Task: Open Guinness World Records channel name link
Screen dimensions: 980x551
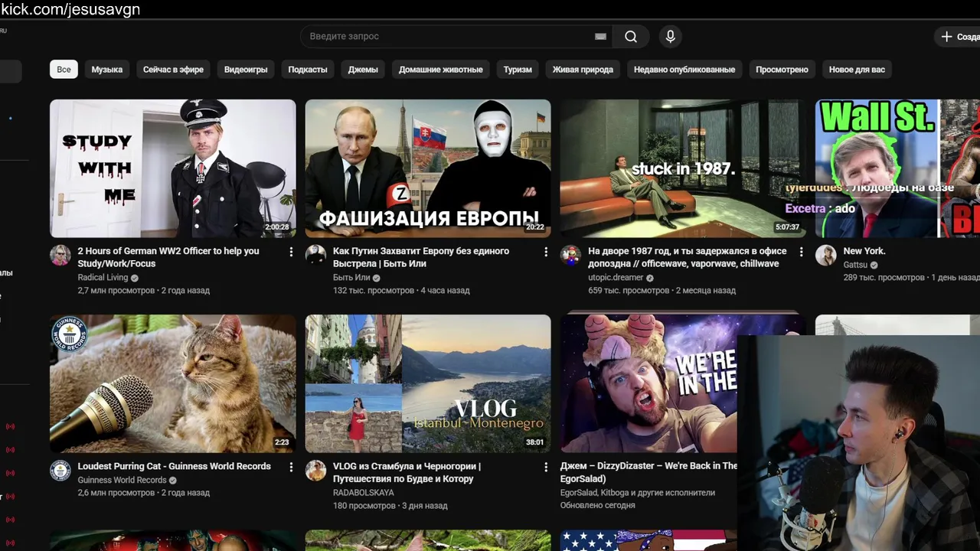Action: click(x=122, y=480)
